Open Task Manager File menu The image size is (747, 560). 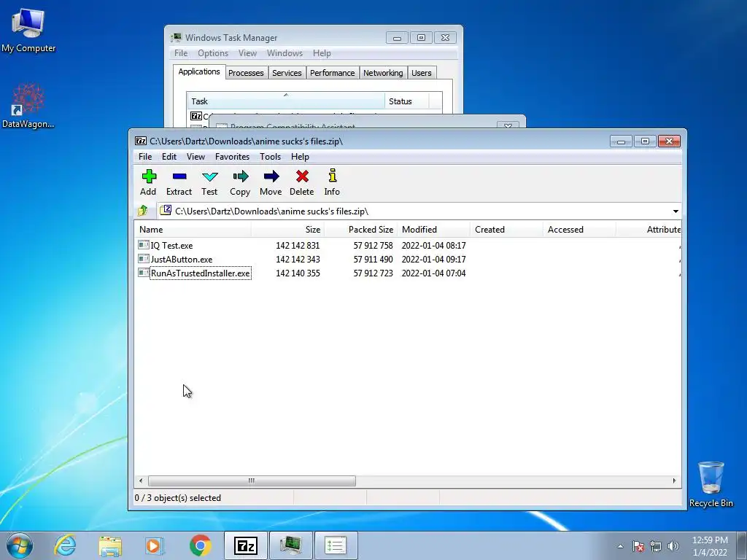point(181,53)
